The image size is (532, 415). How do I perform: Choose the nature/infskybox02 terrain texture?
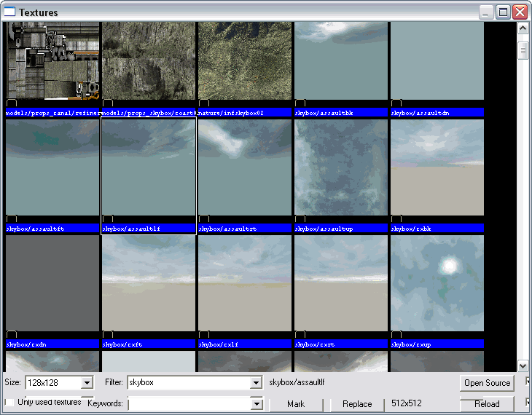point(244,61)
